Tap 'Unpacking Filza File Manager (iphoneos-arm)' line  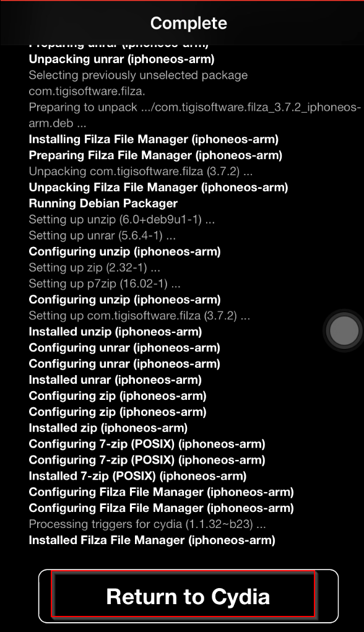[158, 188]
